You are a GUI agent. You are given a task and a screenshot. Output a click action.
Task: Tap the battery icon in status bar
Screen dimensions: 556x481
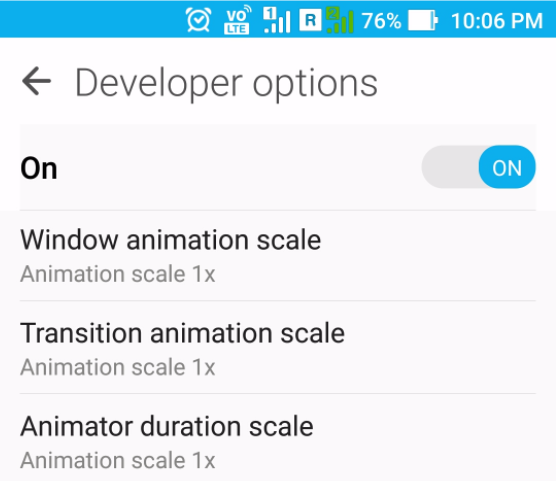pyautogui.click(x=423, y=20)
